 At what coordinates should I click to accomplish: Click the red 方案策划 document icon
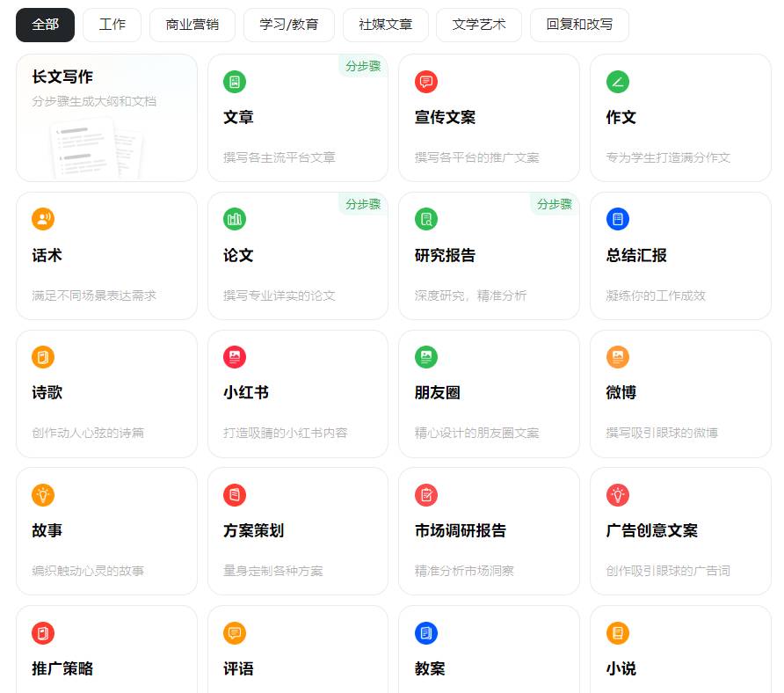pos(235,495)
